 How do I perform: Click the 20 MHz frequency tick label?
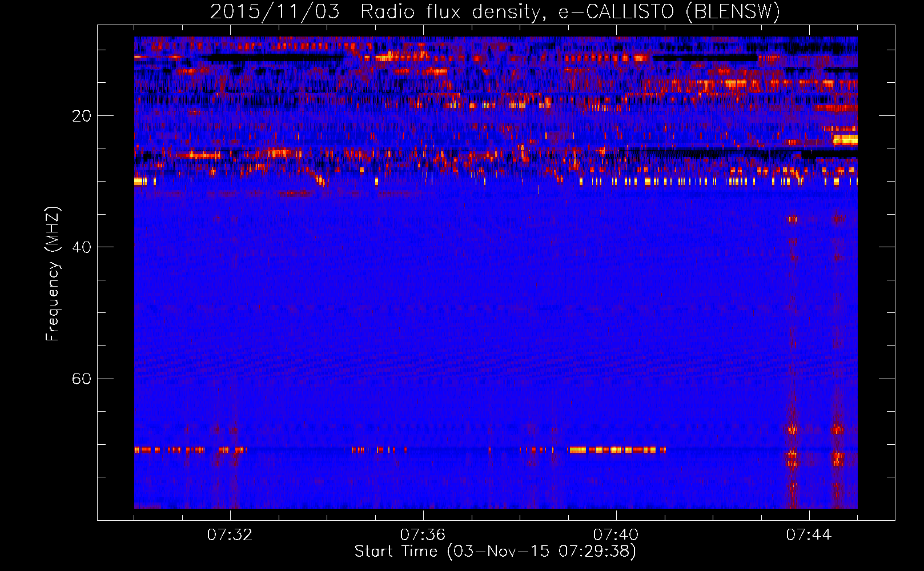[x=81, y=116]
